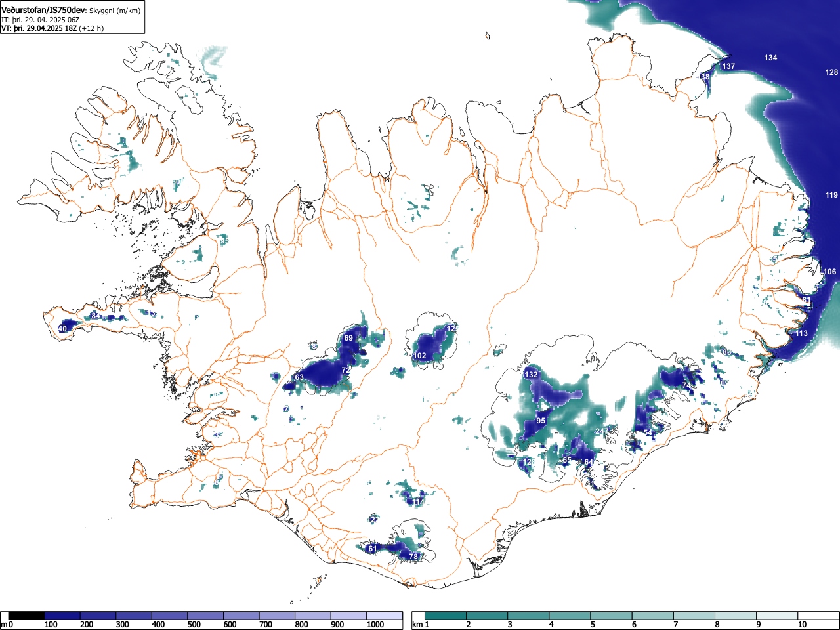Viewport: 840px width, 630px height.
Task: Click the 132 value on Vatnajökull
Action: tap(532, 374)
